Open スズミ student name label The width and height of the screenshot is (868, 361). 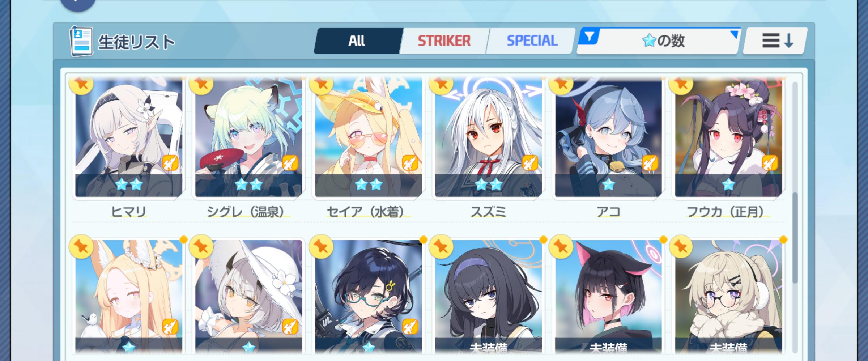pos(488,212)
